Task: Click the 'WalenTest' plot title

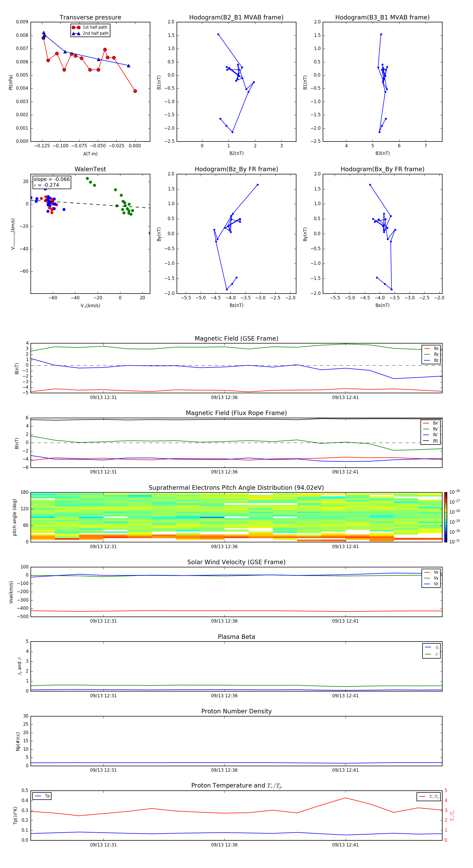Action: [x=90, y=169]
